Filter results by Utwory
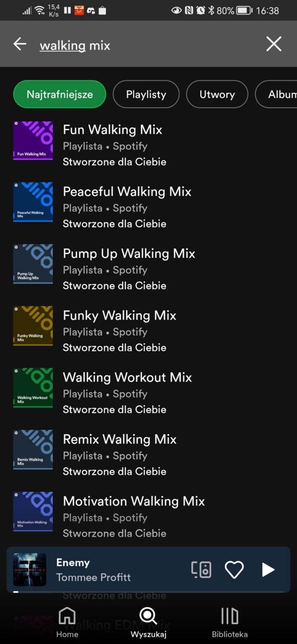 click(217, 94)
